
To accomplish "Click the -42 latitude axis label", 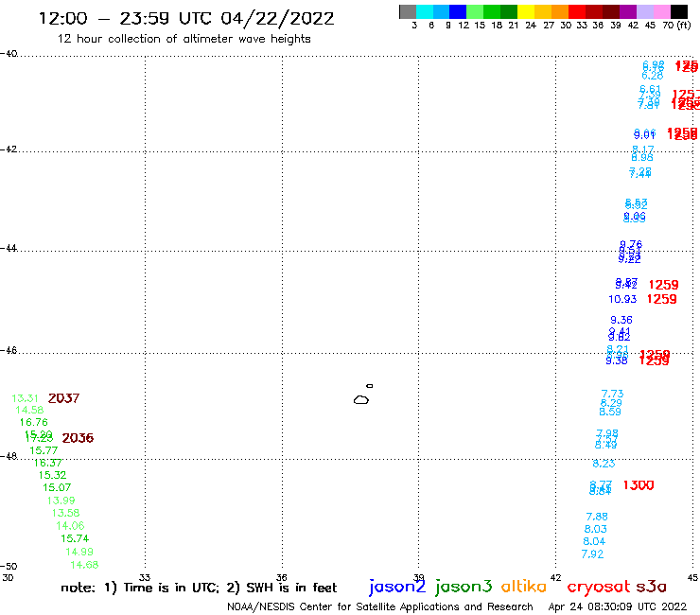I will (9, 149).
